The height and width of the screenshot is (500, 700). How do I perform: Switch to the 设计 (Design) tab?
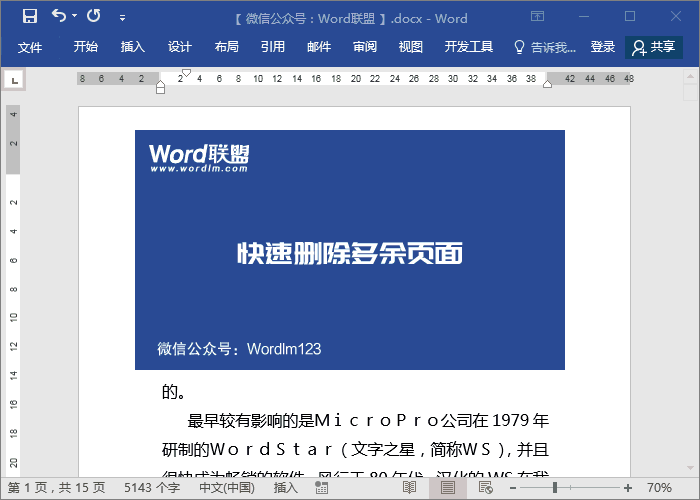(x=179, y=46)
